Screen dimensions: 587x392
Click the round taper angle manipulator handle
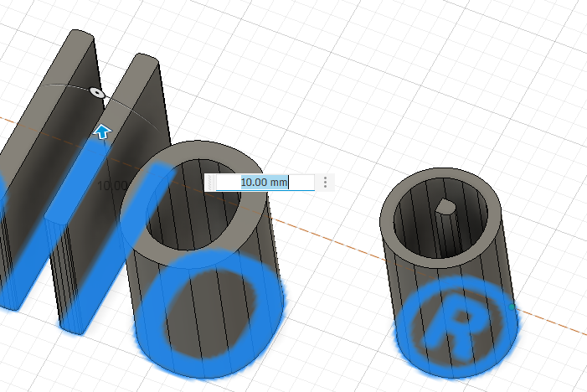(98, 92)
